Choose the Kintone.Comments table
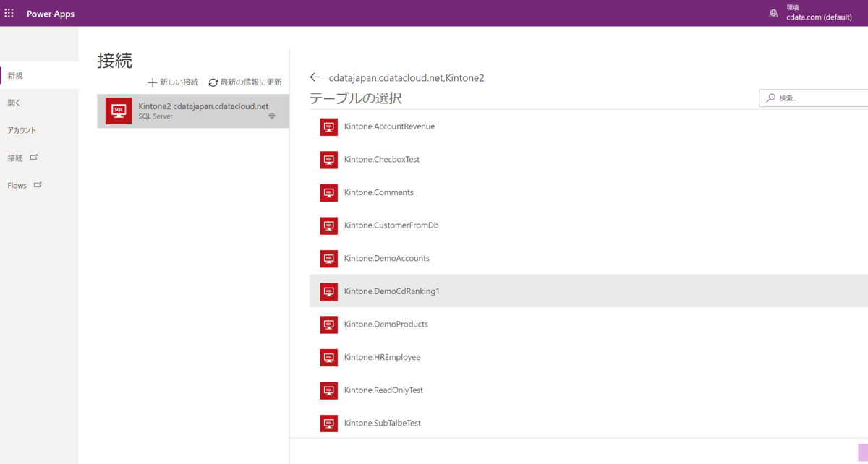Image resolution: width=868 pixels, height=464 pixels. (x=589, y=192)
